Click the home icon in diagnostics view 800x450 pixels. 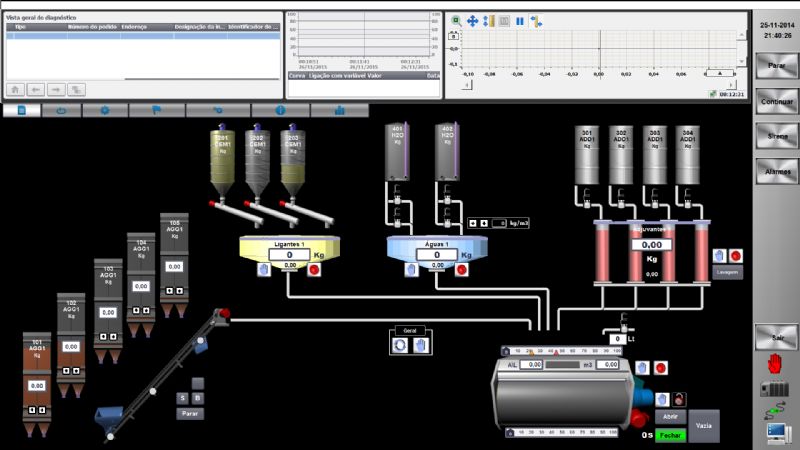click(15, 89)
